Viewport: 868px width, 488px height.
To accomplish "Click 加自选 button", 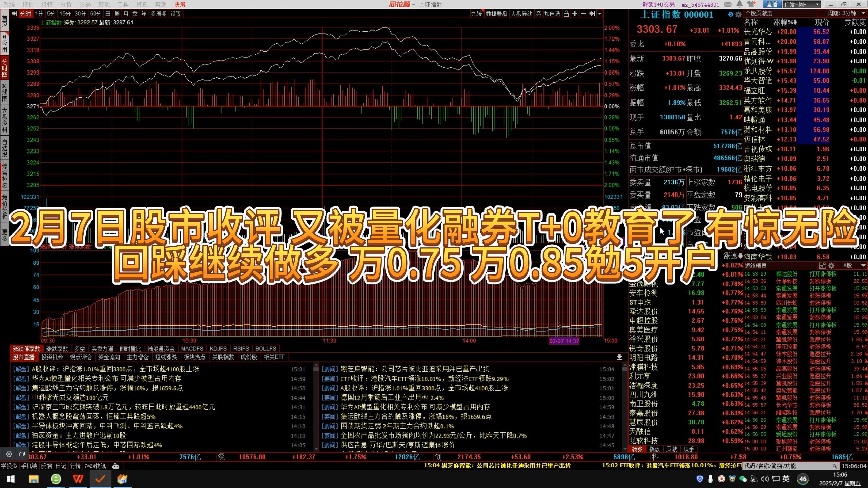I will [x=552, y=14].
